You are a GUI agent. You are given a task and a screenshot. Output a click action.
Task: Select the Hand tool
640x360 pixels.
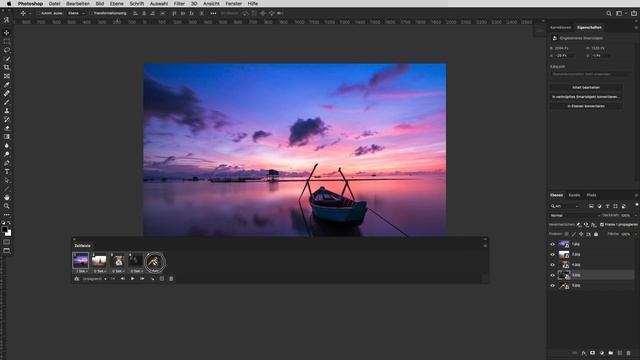click(x=7, y=198)
